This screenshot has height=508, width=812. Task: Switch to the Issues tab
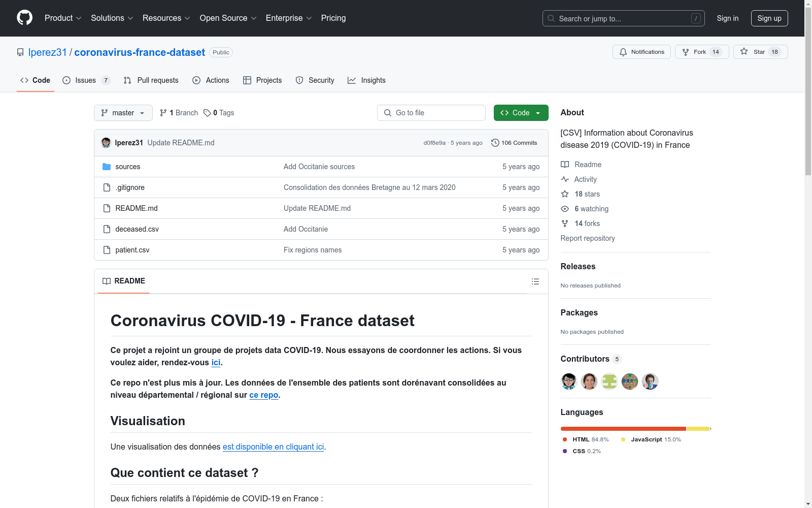coord(86,80)
